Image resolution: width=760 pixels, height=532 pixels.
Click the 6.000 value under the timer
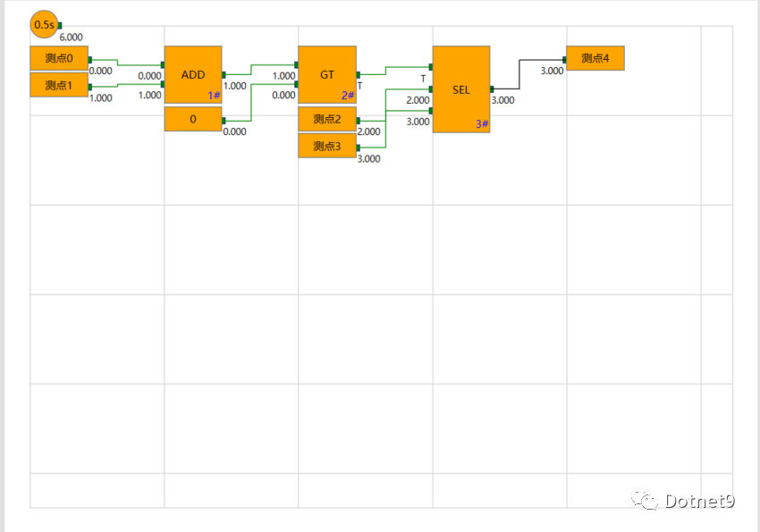point(71,38)
